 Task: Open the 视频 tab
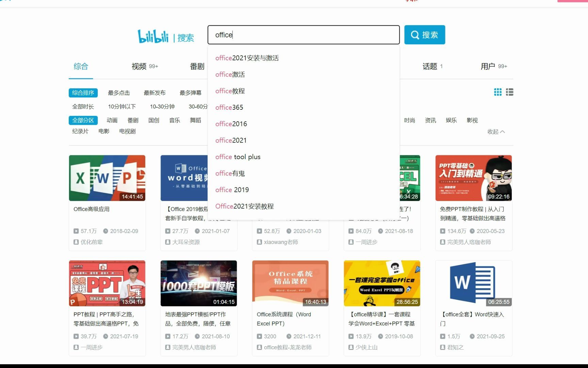145,66
